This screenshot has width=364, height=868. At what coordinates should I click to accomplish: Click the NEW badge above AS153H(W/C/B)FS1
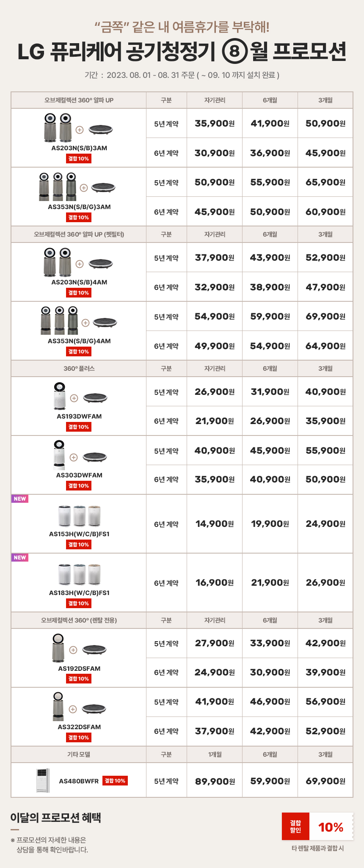pyautogui.click(x=20, y=499)
